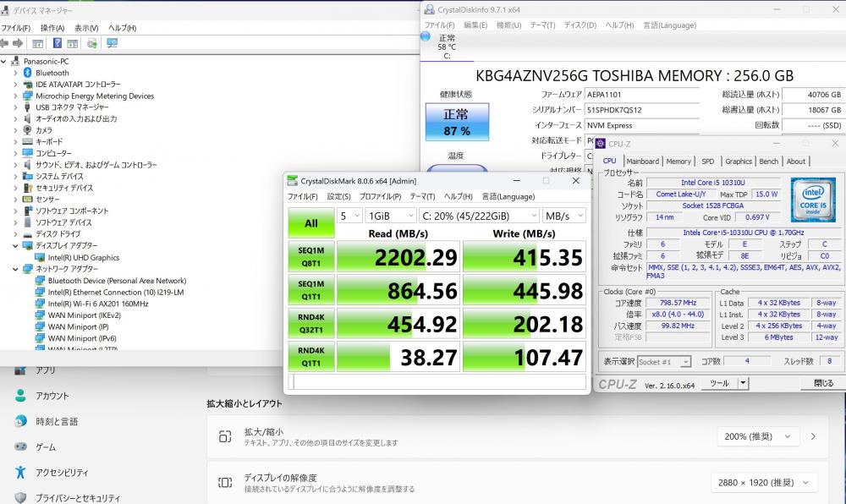Run all benchmarks with All button
Viewport: 846px width, 504px height.
tap(311, 223)
